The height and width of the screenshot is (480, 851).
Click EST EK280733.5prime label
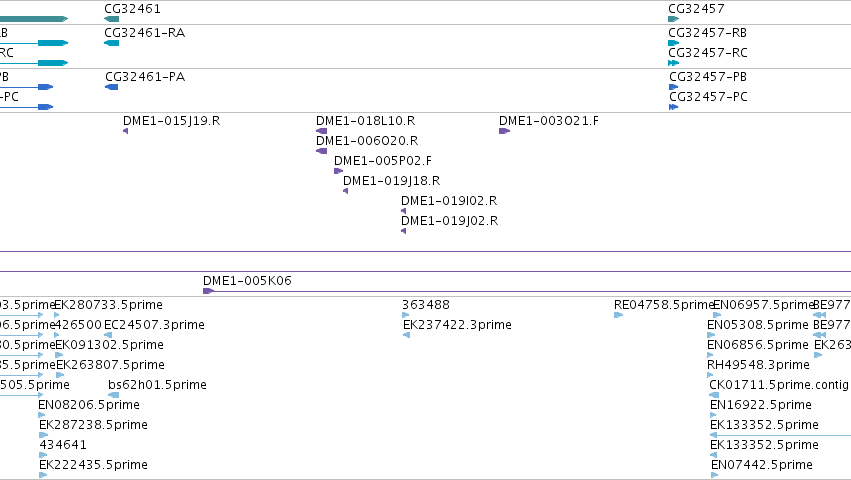(x=109, y=305)
